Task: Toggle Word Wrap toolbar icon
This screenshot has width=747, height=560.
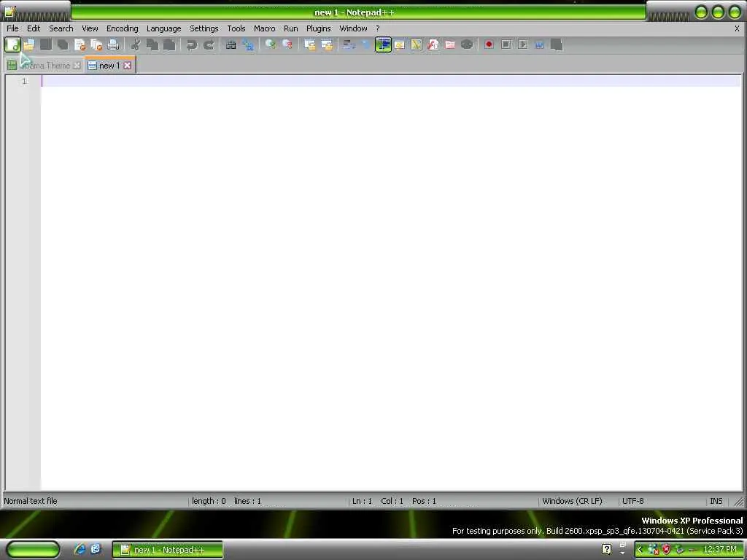Action: click(349, 44)
